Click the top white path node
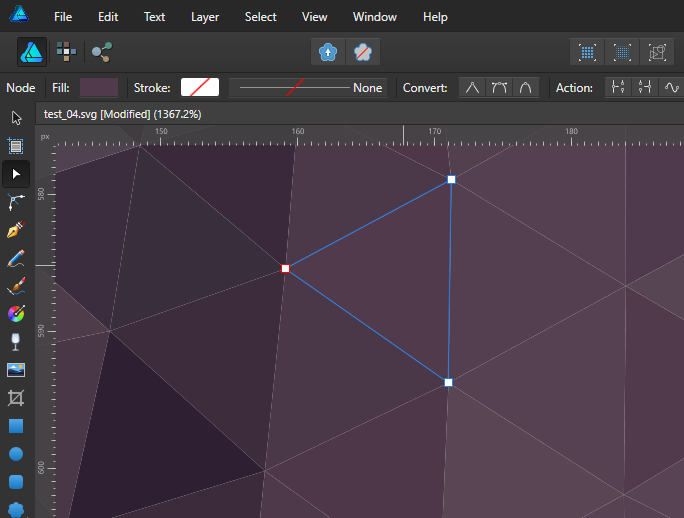 pos(451,179)
